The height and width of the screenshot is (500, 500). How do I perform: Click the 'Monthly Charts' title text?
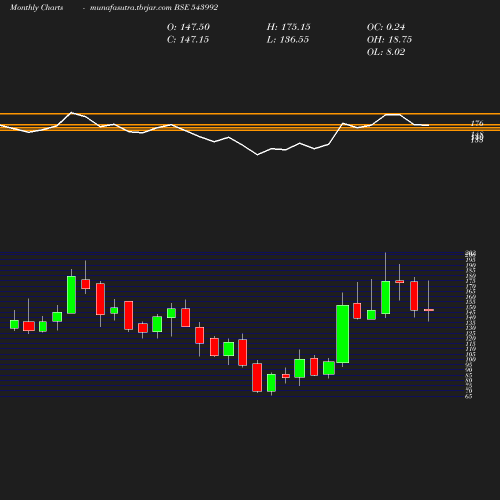pyautogui.click(x=37, y=7)
